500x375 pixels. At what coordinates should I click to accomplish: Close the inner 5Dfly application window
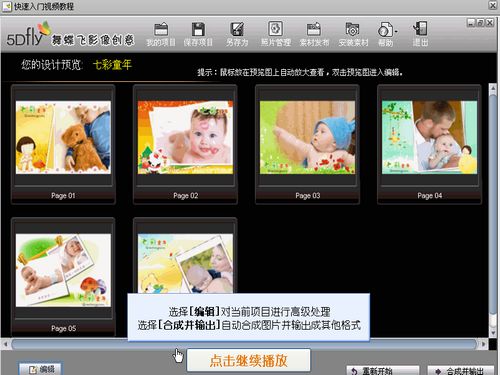(x=490, y=23)
